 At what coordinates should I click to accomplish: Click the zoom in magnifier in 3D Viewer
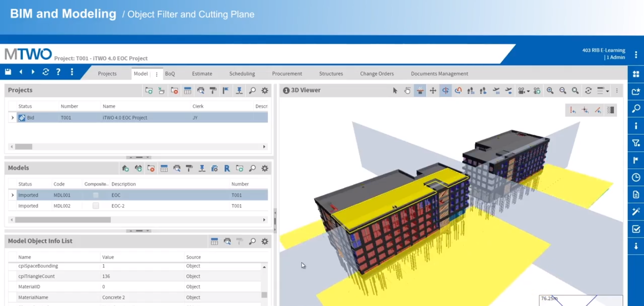tap(550, 91)
